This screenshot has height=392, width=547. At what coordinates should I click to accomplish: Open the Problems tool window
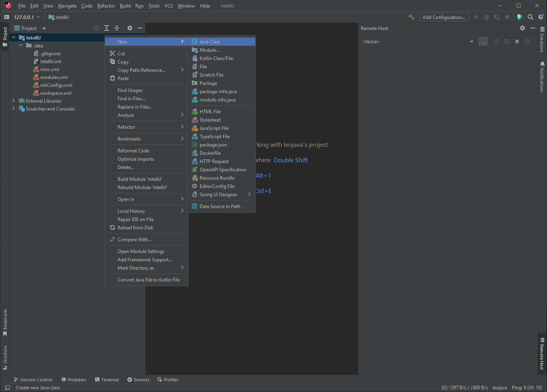74,380
